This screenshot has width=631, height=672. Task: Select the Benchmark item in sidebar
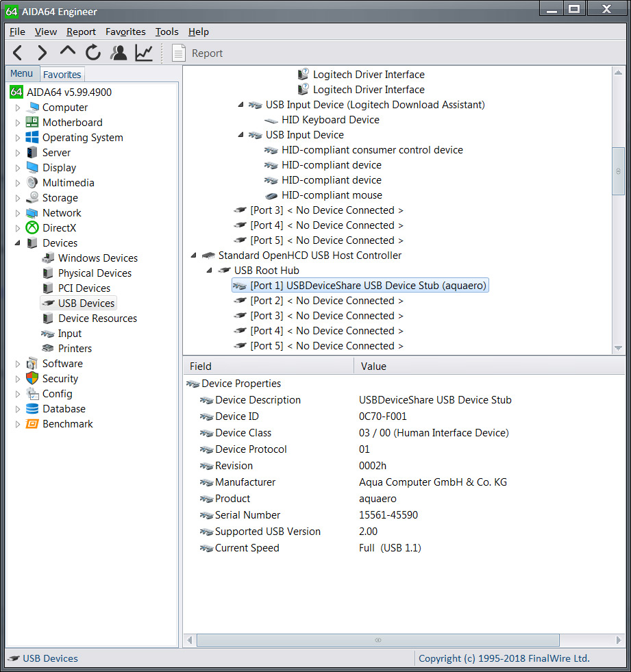coord(67,424)
